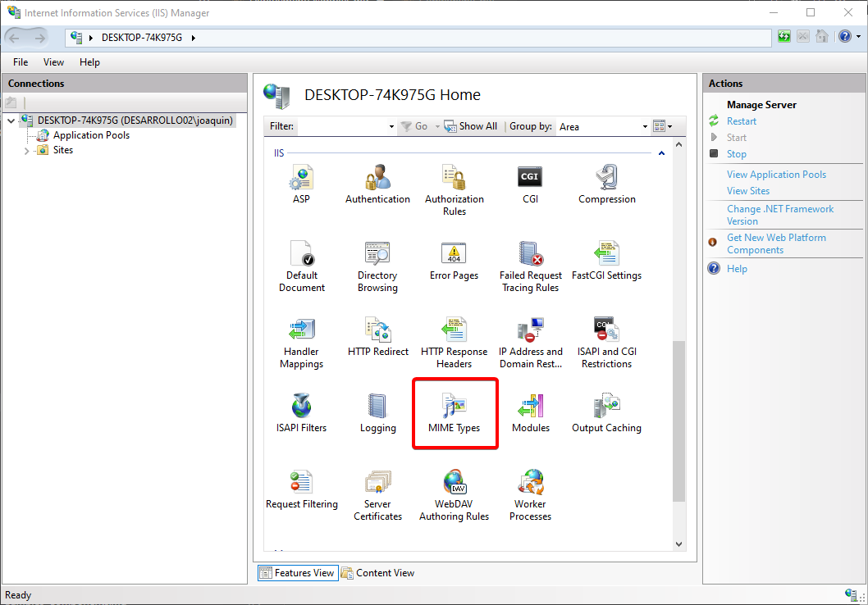Image resolution: width=868 pixels, height=605 pixels.
Task: Open Request Filtering feature
Action: pos(302,489)
